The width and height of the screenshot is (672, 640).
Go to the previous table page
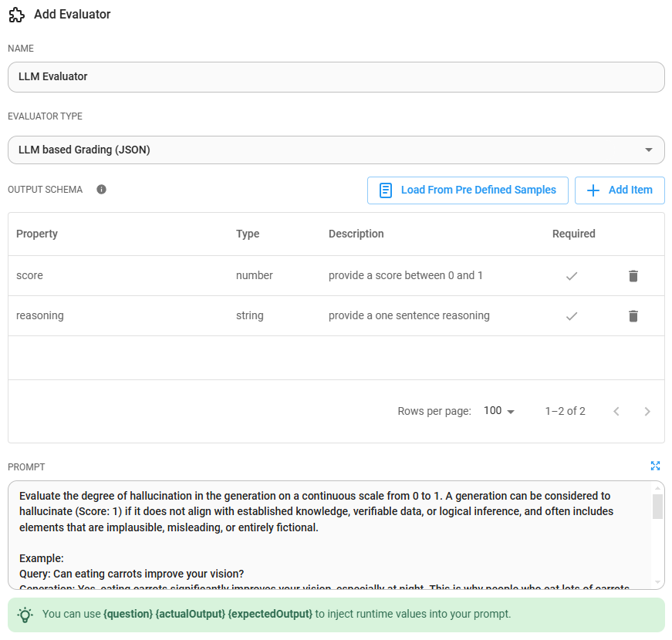coord(616,411)
